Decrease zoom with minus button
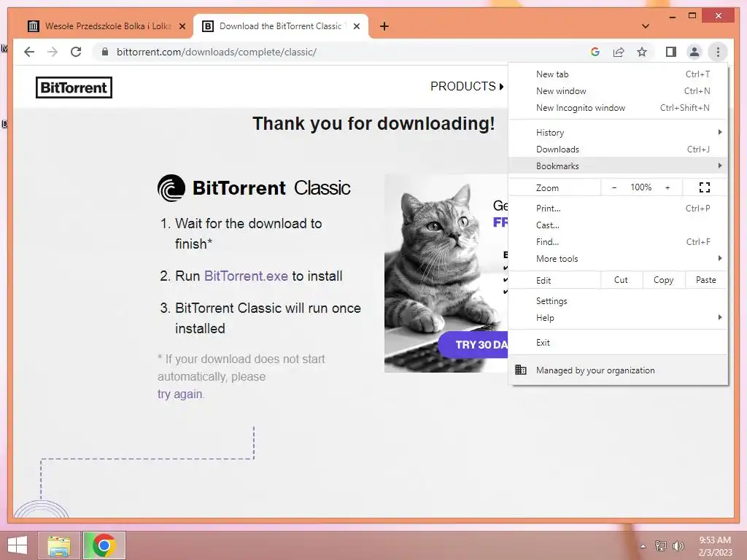 pyautogui.click(x=614, y=187)
